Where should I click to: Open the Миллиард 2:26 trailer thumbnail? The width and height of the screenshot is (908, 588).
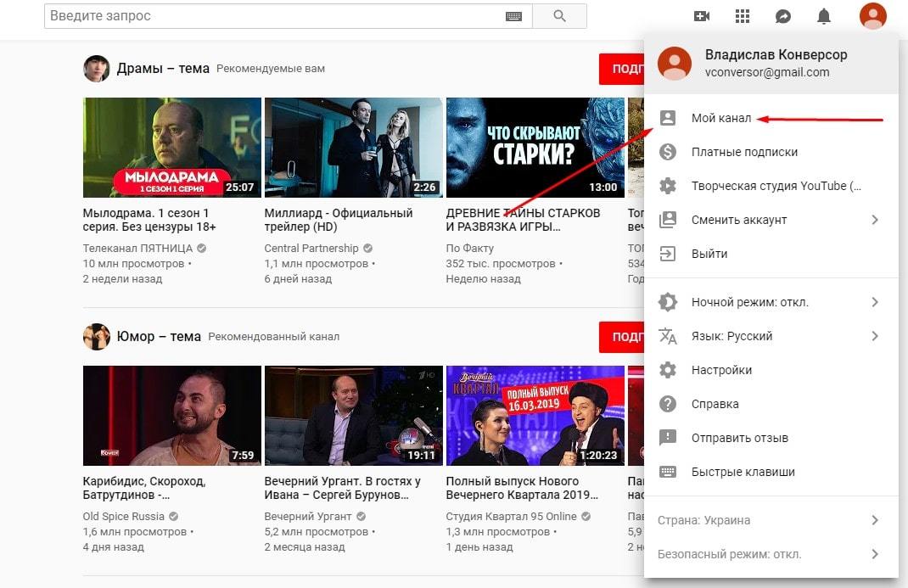pyautogui.click(x=353, y=148)
